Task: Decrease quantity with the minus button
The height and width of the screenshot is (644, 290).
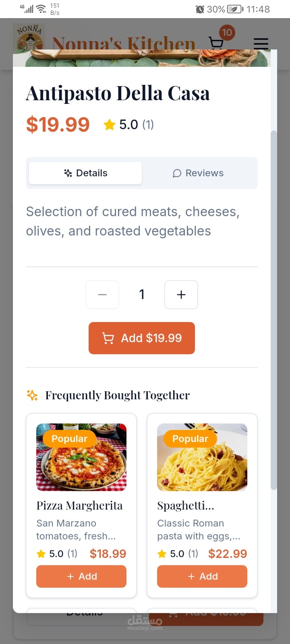Action: click(x=102, y=295)
